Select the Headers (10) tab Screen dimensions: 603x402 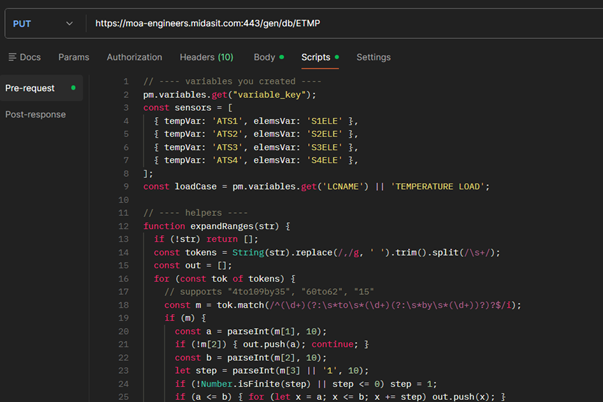[206, 58]
